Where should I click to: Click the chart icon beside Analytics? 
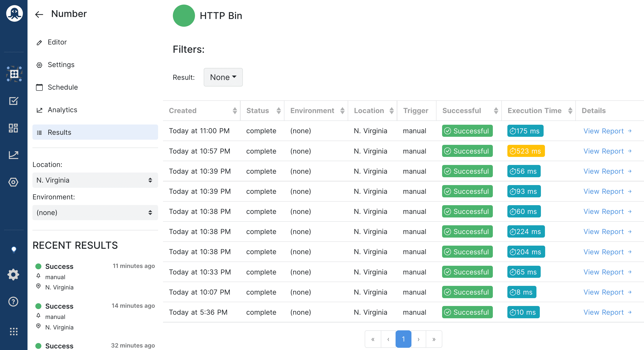coord(39,110)
